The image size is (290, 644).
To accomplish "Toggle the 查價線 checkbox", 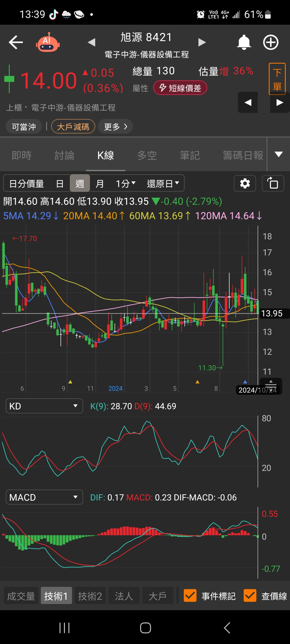I will tap(250, 596).
